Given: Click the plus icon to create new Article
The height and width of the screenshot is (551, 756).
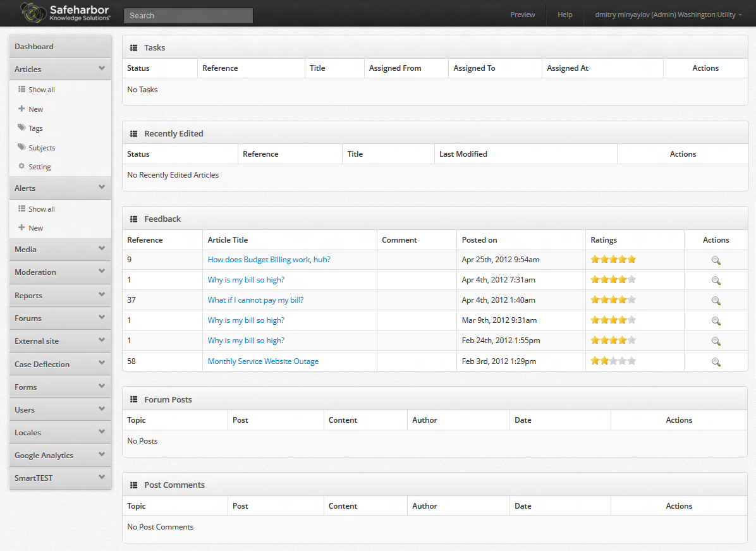Looking at the screenshot, I should (23, 109).
